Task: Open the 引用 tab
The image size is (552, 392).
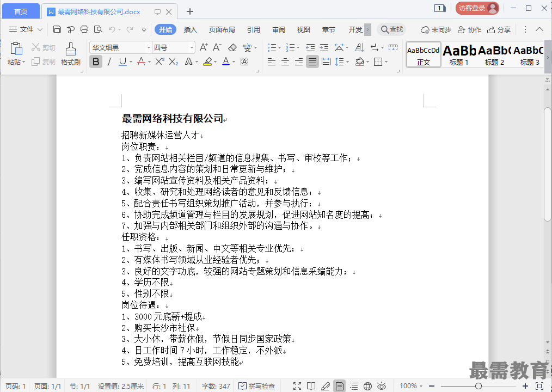Action: 254,29
